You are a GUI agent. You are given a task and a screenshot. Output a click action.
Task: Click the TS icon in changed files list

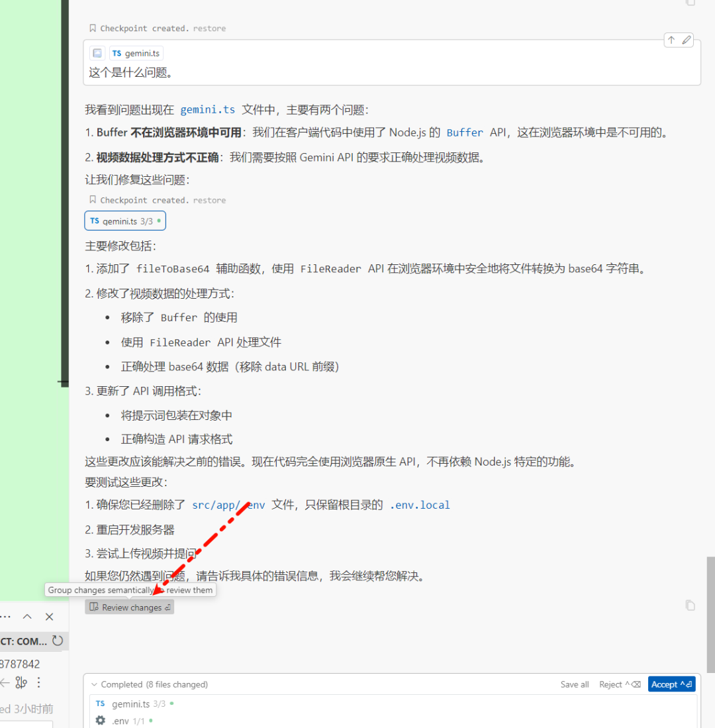(x=100, y=704)
